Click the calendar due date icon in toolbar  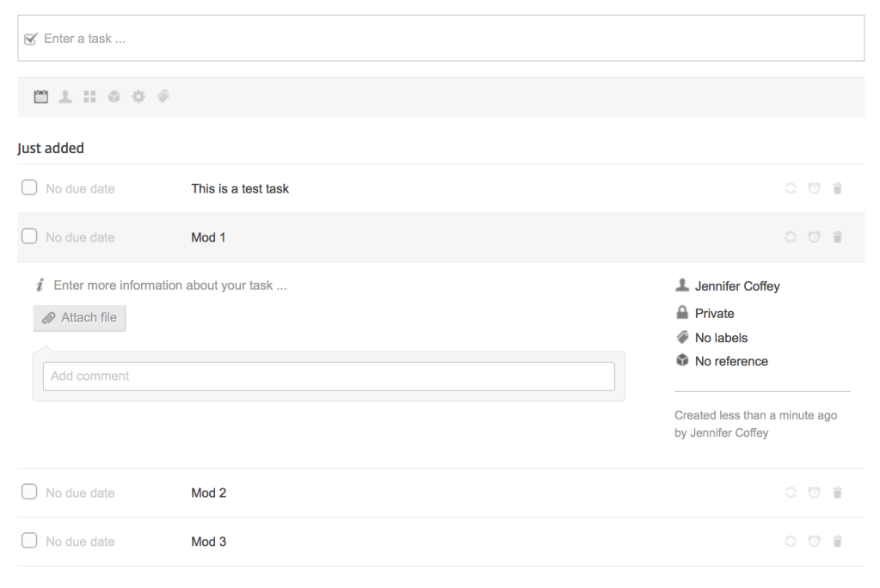click(x=40, y=98)
